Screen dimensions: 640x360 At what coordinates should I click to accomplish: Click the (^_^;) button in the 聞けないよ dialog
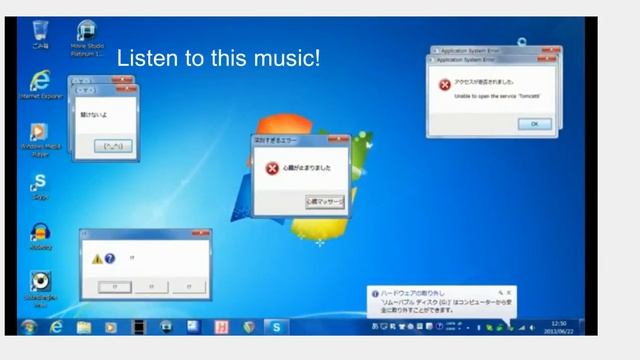click(113, 146)
